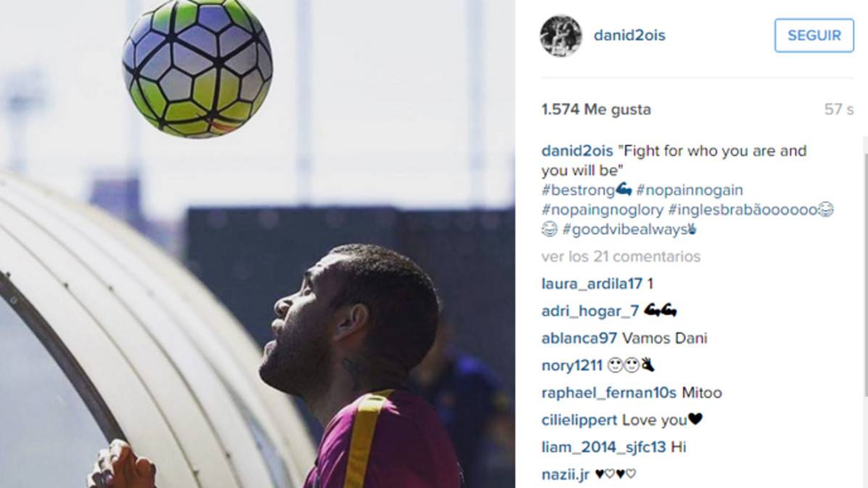Open danid2ois profile avatar picture
The image size is (868, 488).
[x=561, y=35]
